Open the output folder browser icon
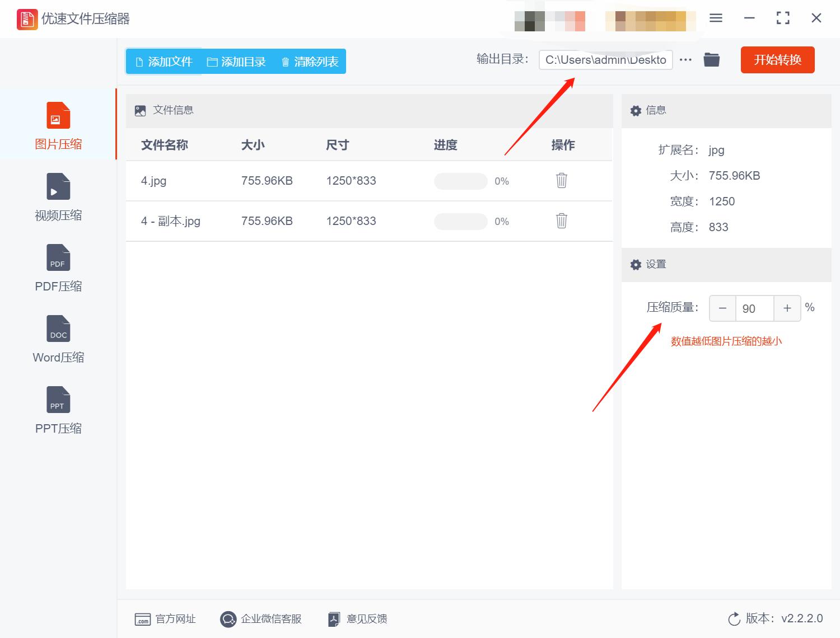Image resolution: width=840 pixels, height=638 pixels. point(711,59)
